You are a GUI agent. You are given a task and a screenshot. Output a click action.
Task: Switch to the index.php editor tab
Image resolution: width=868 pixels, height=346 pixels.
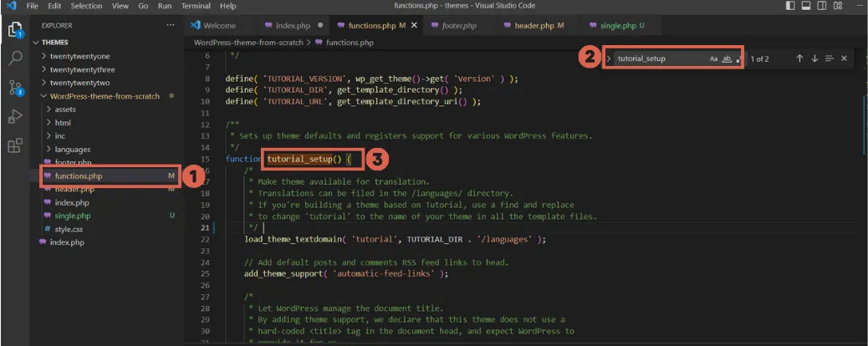click(x=293, y=25)
